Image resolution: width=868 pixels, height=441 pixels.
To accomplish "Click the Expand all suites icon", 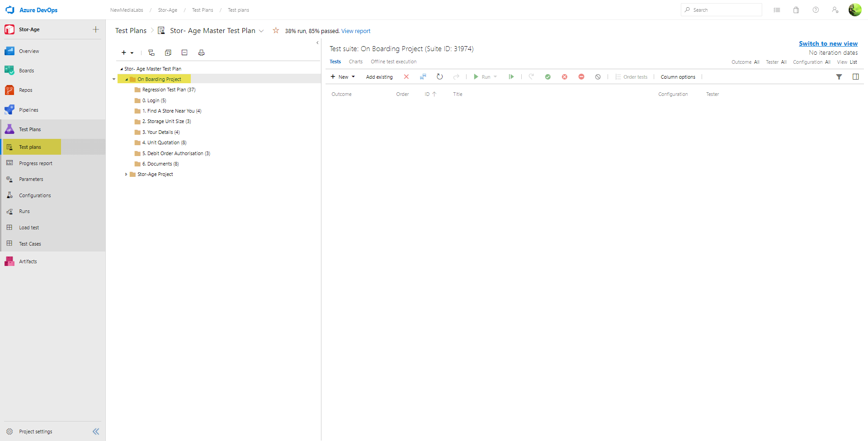I will click(168, 53).
